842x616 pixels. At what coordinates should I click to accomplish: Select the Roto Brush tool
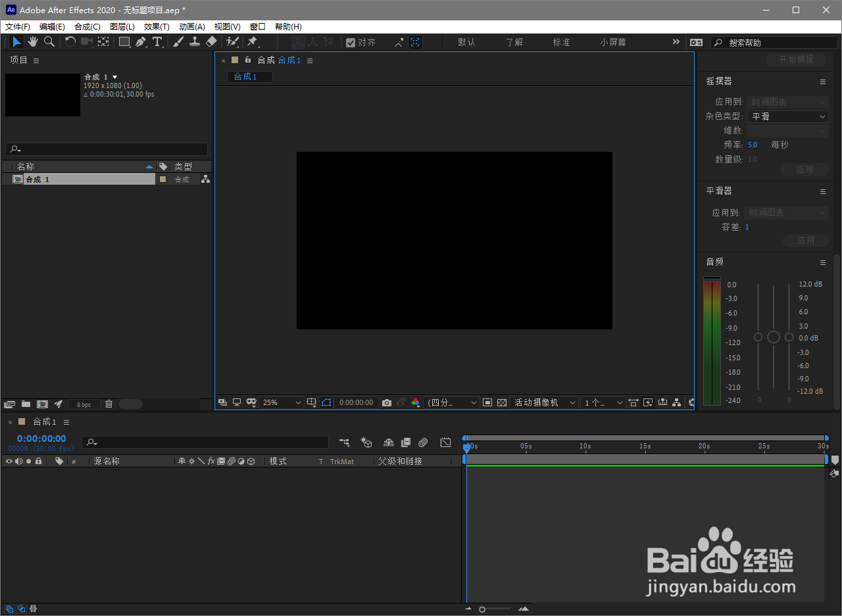[232, 42]
